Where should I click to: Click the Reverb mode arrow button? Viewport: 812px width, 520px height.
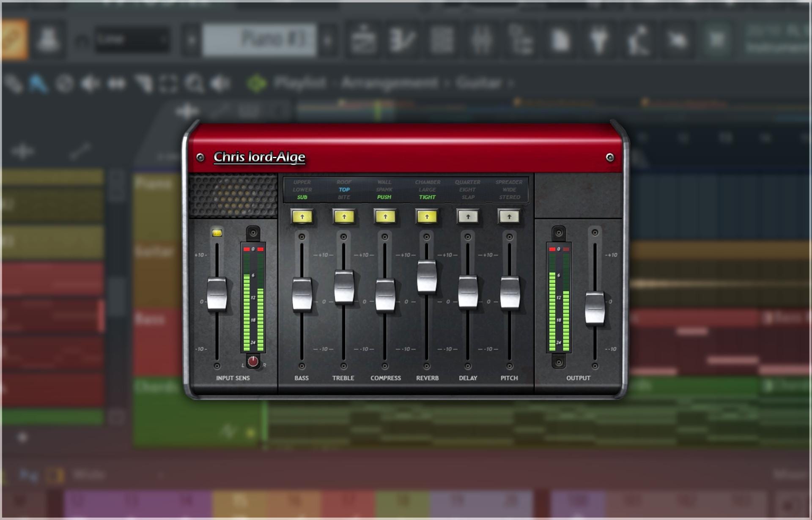pos(427,216)
